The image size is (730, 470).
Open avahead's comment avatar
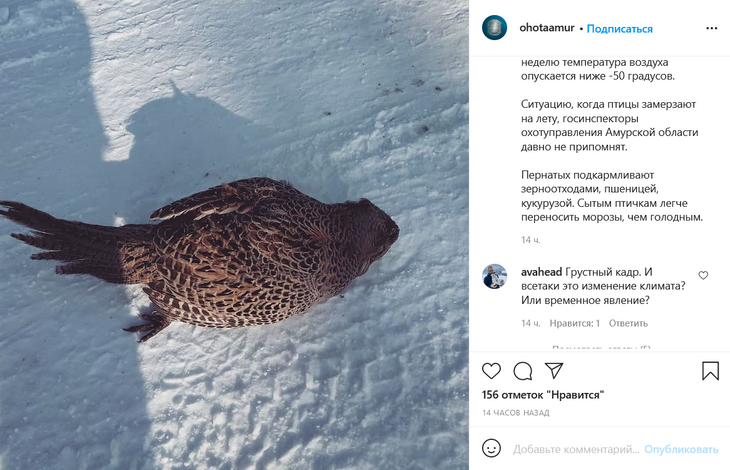click(x=495, y=277)
